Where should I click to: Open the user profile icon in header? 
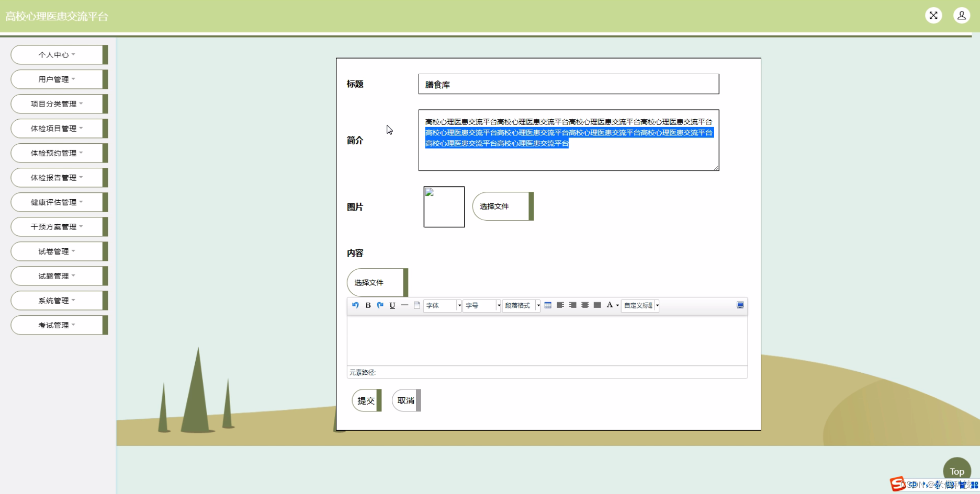pyautogui.click(x=962, y=16)
